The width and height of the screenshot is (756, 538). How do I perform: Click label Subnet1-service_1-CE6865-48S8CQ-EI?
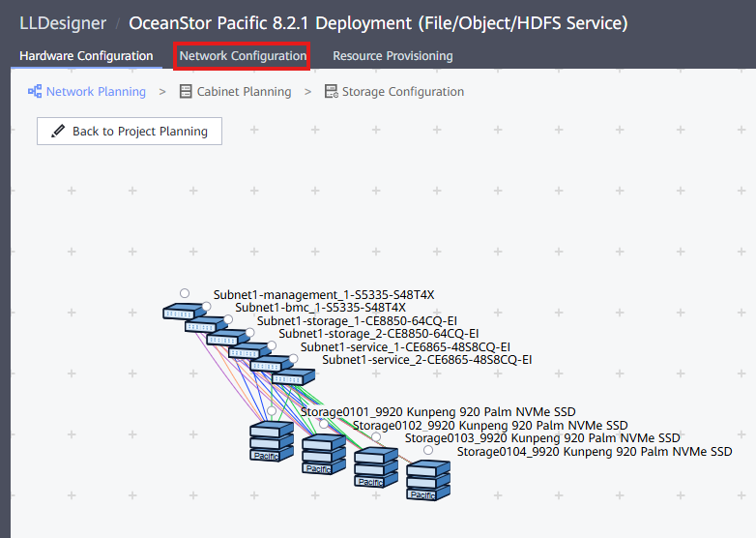(x=405, y=347)
